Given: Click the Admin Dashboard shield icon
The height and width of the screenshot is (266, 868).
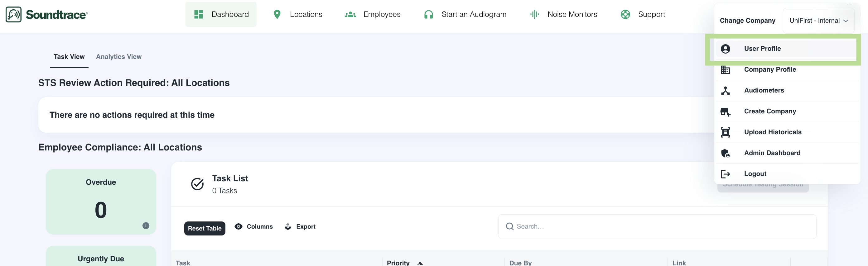Looking at the screenshot, I should [726, 153].
